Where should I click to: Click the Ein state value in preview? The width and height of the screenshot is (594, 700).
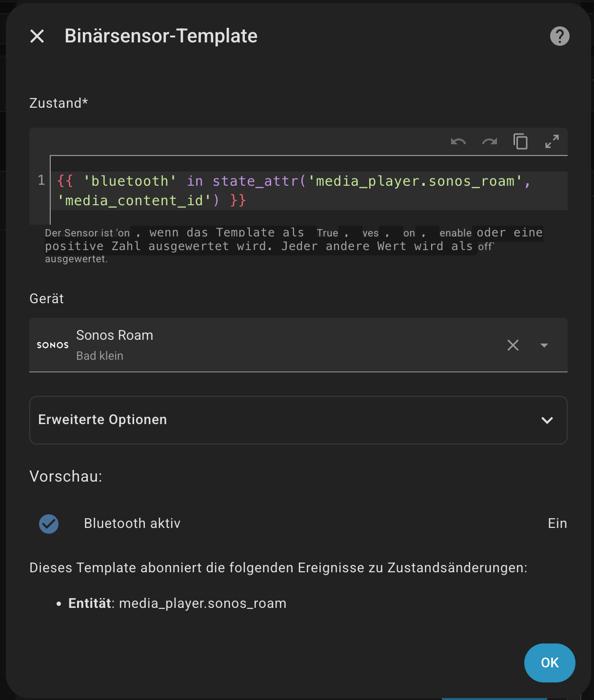(x=557, y=524)
